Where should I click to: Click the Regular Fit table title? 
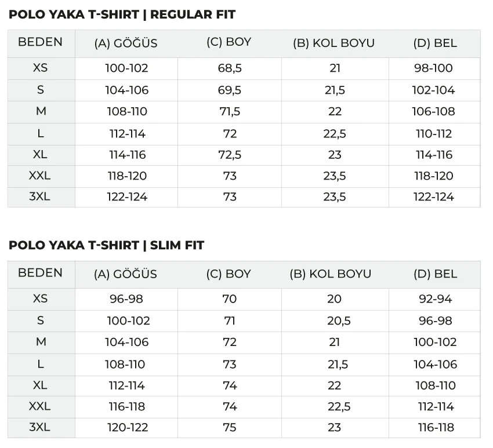pyautogui.click(x=122, y=14)
